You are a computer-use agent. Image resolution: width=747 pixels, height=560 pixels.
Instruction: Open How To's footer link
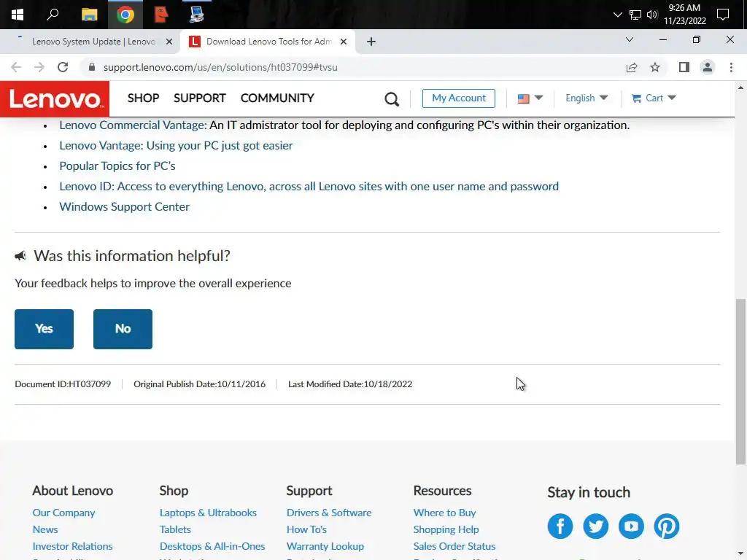coord(307,529)
